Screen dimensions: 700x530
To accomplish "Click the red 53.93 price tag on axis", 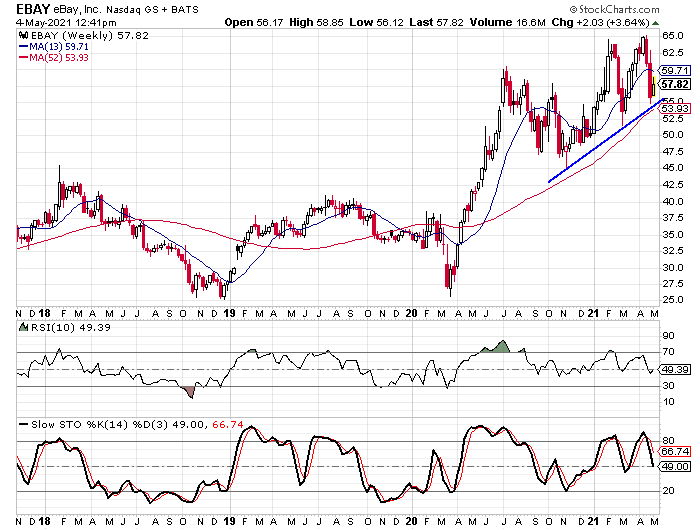I will click(675, 109).
